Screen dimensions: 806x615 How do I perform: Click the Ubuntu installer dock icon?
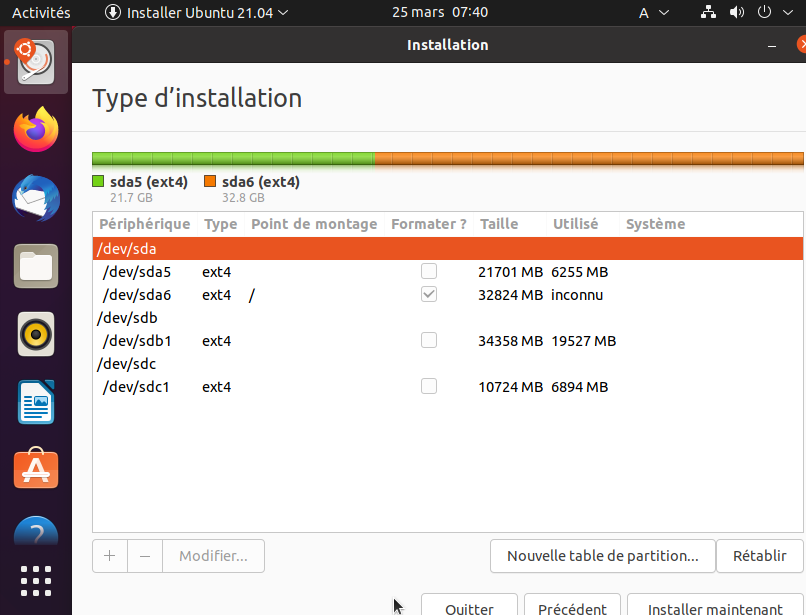tap(36, 62)
